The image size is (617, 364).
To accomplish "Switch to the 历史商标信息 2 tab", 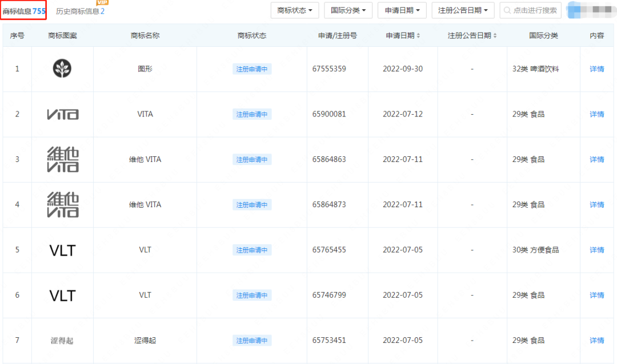I will point(81,11).
